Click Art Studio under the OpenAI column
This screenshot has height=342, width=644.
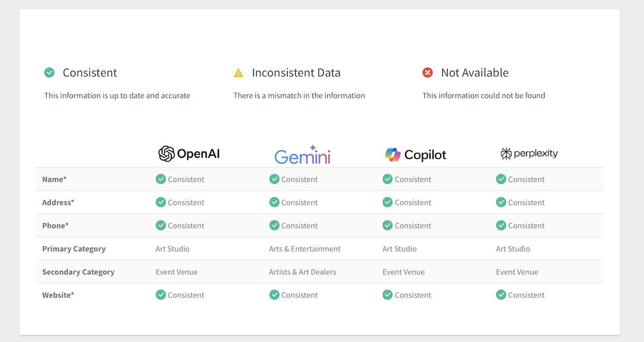click(173, 249)
